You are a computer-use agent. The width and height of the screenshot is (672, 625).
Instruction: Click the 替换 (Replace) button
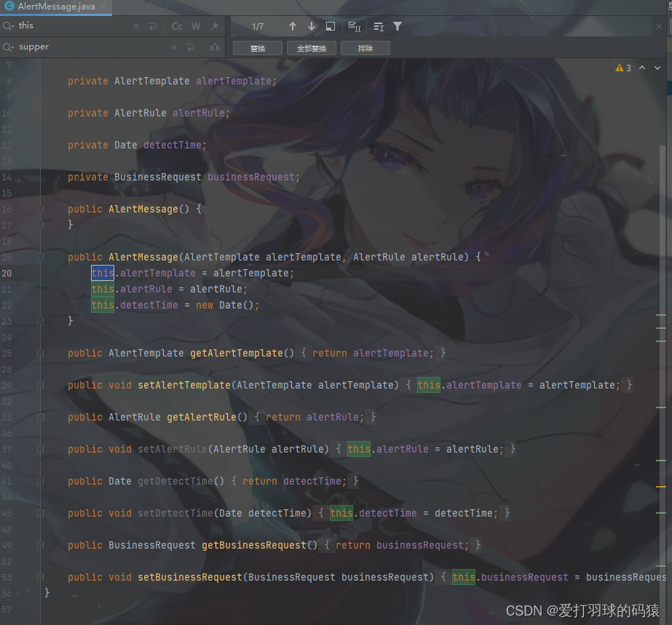pyautogui.click(x=258, y=49)
